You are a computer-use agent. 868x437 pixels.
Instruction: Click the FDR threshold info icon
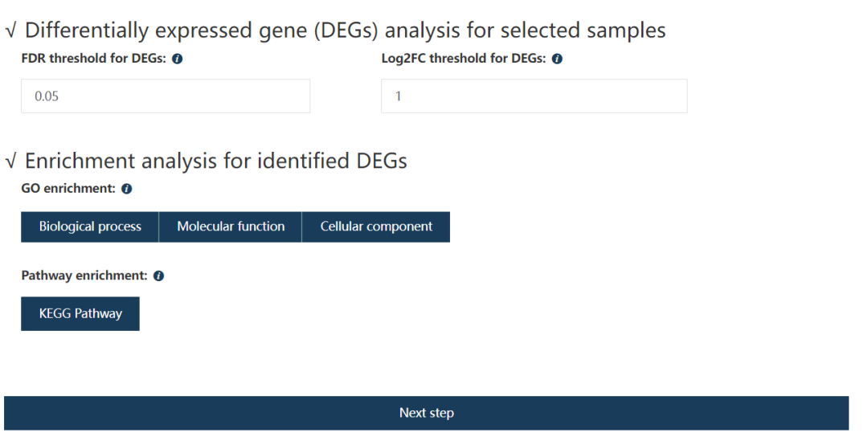(178, 59)
